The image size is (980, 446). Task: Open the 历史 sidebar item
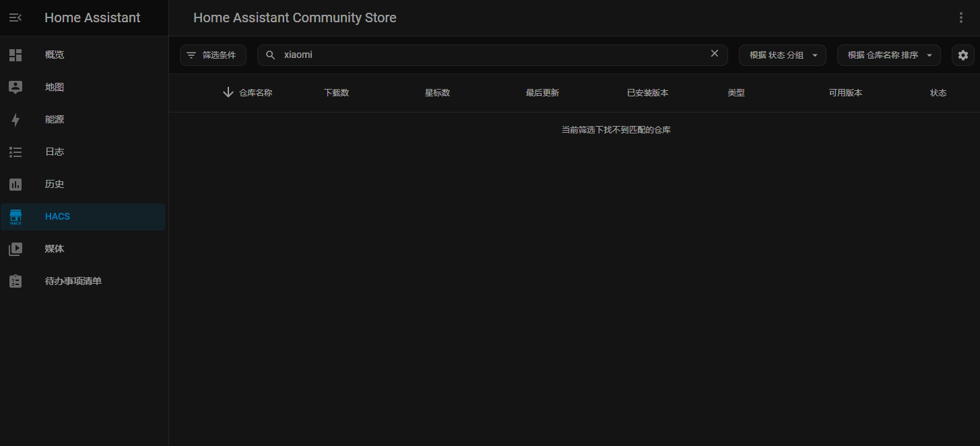pyautogui.click(x=83, y=185)
